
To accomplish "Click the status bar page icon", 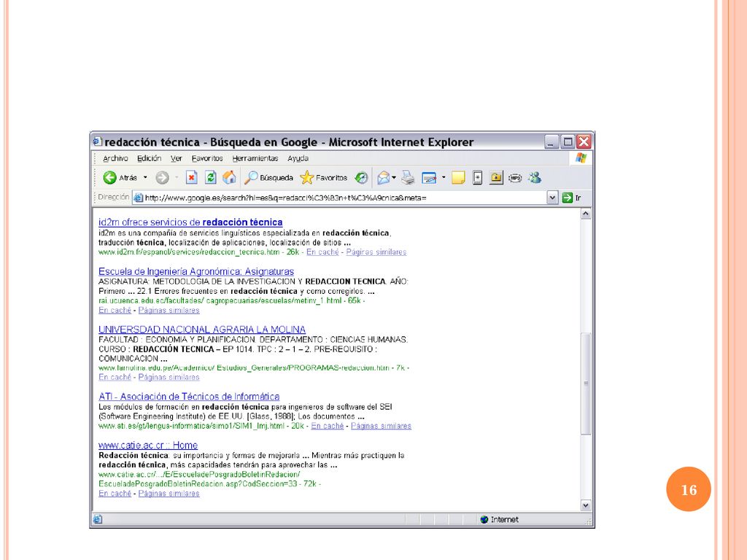I will point(97,519).
